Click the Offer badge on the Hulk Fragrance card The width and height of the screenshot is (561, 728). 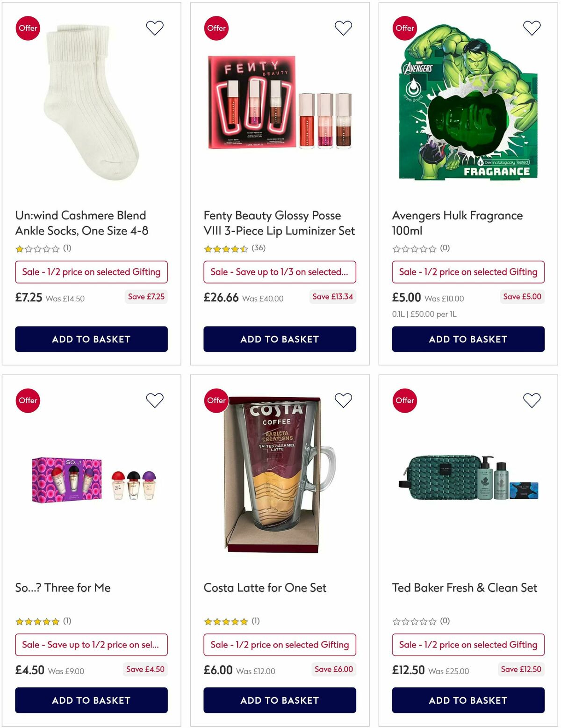pos(404,28)
